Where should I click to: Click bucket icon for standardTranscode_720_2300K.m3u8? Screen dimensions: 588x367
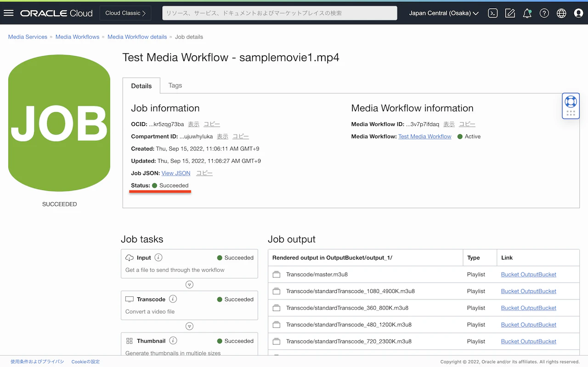[277, 341]
